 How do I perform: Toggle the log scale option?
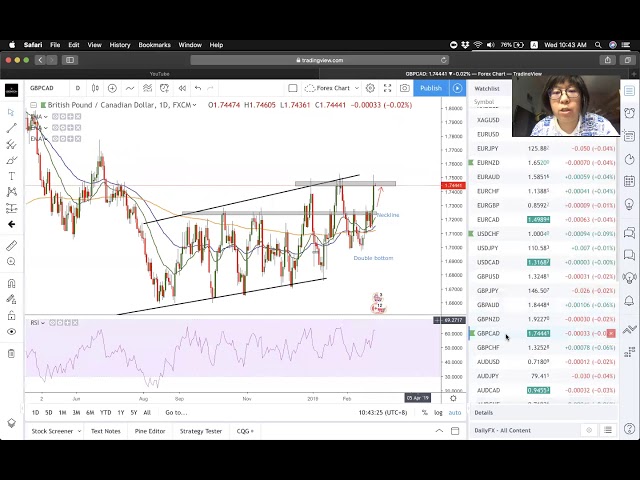tap(438, 412)
